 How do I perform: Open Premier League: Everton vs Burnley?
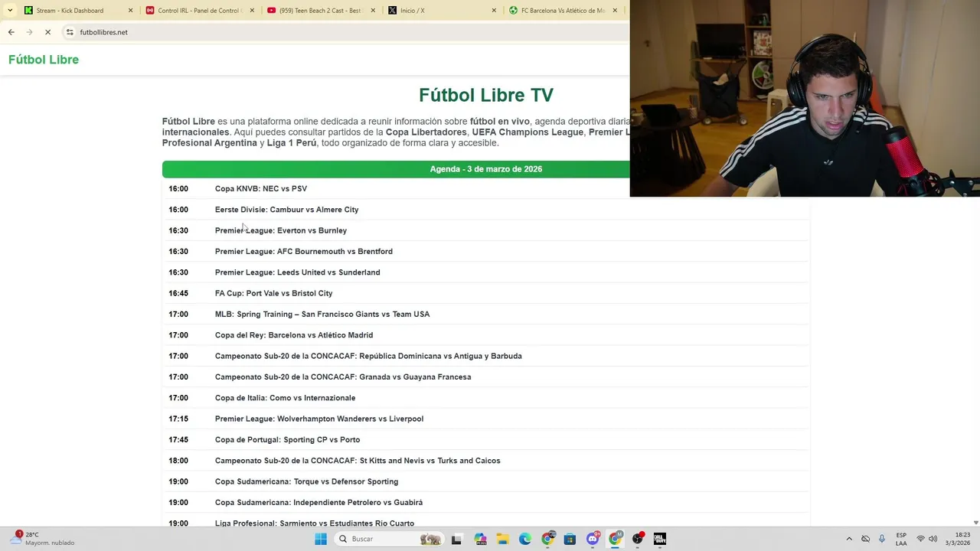coord(485,230)
